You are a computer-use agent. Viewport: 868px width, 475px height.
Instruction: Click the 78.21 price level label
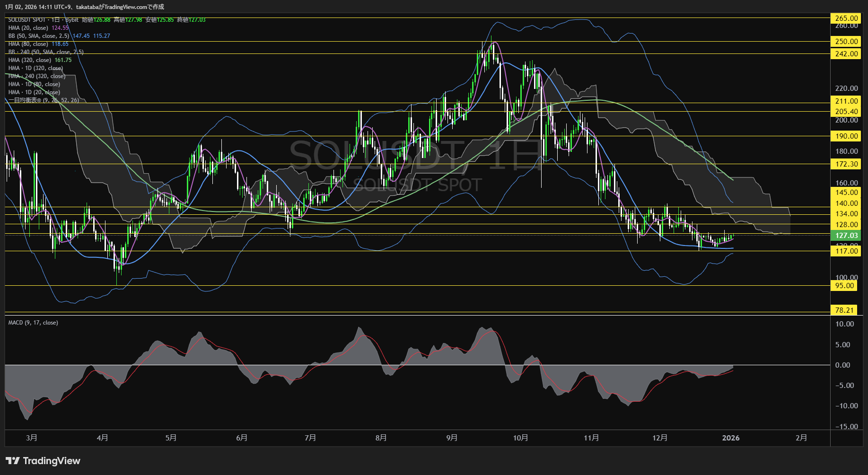[844, 310]
